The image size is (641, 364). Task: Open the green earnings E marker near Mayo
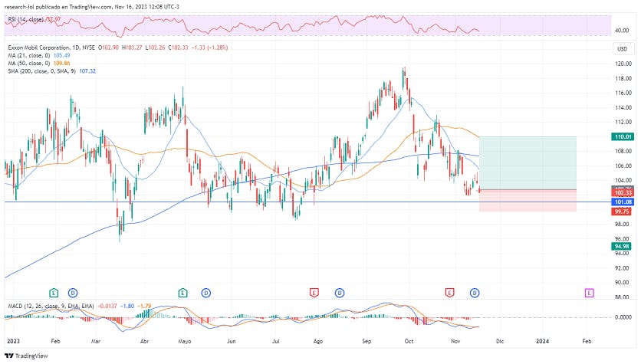coord(182,293)
